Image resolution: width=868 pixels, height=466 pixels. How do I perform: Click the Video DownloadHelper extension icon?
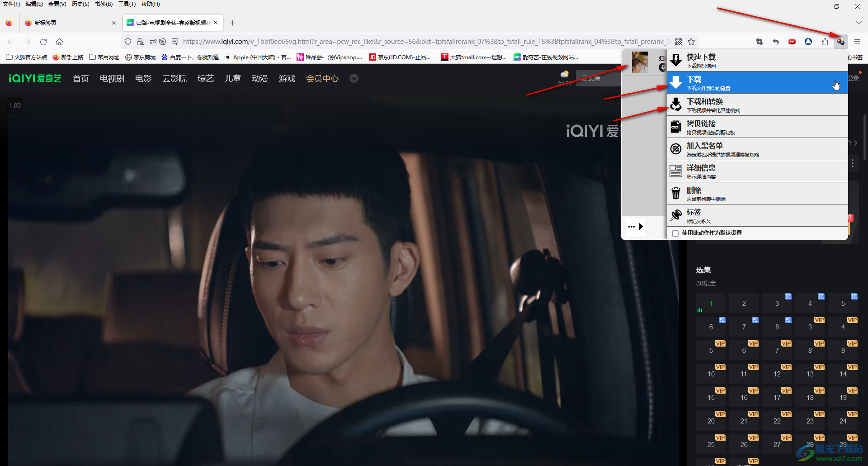(x=840, y=42)
